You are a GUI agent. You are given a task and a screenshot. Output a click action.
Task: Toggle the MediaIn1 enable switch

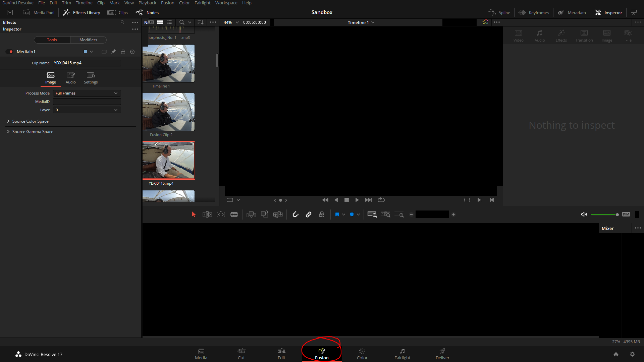9,52
